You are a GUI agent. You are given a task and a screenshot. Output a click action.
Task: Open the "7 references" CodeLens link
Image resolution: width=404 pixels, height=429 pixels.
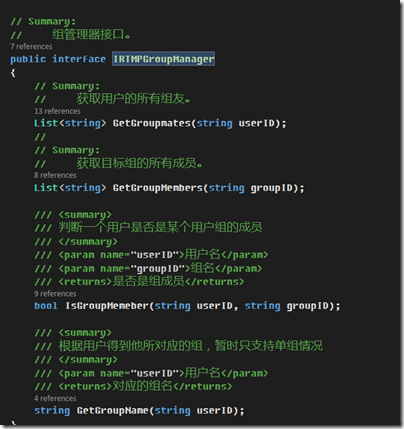tap(31, 46)
